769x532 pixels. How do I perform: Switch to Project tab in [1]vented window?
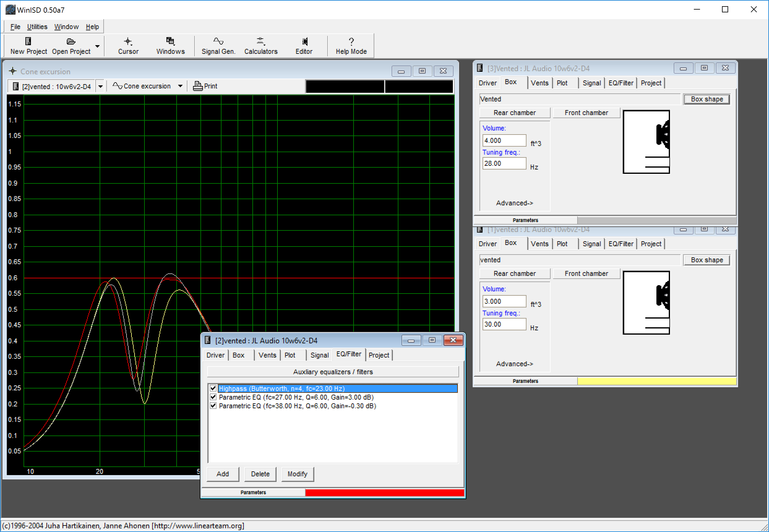point(651,244)
